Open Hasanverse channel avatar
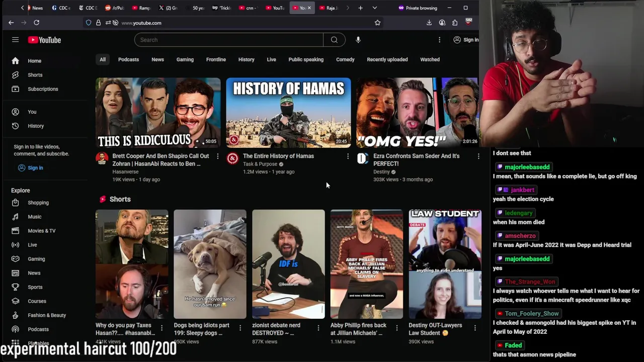 click(102, 159)
